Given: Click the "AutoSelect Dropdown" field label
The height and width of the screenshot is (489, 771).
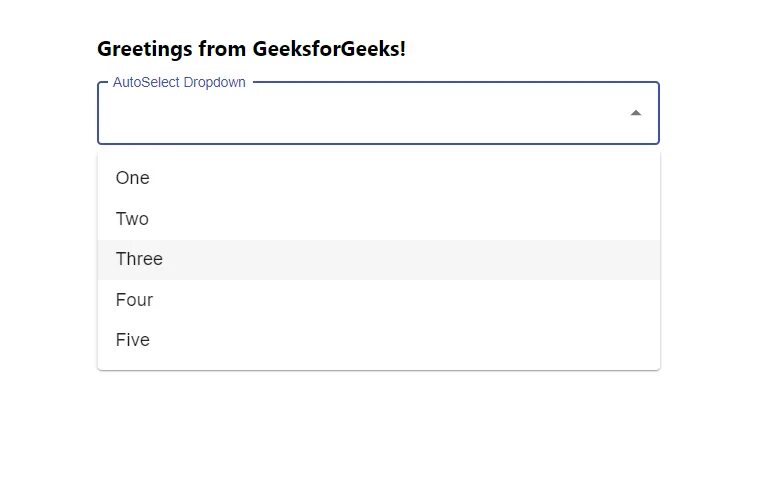Looking at the screenshot, I should click(x=179, y=82).
